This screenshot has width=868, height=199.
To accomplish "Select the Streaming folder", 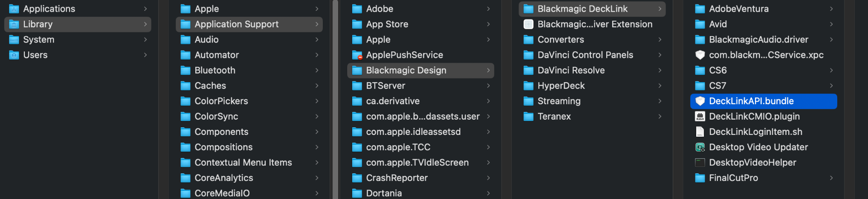I will (559, 101).
